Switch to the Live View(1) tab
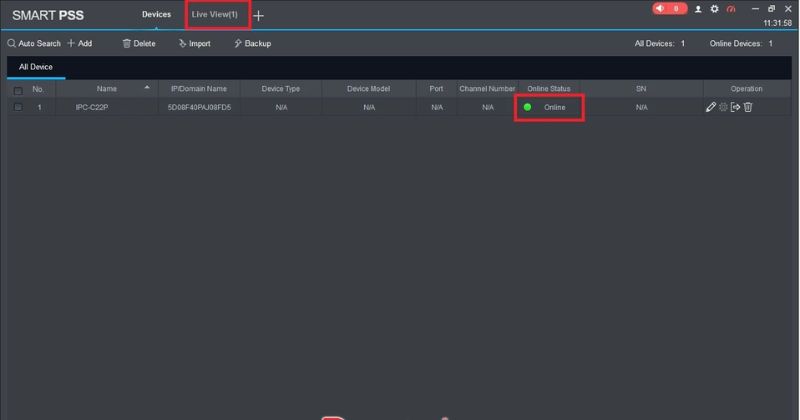 coord(214,14)
